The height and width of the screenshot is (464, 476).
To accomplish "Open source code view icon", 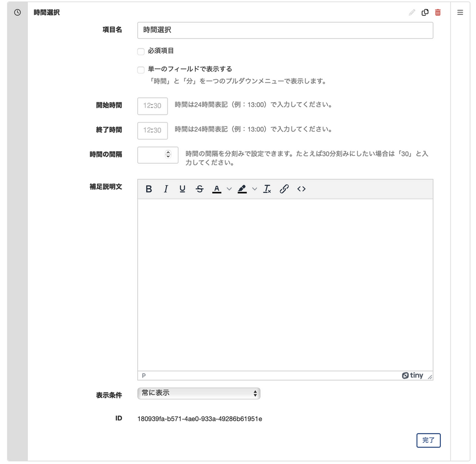I will [x=301, y=189].
